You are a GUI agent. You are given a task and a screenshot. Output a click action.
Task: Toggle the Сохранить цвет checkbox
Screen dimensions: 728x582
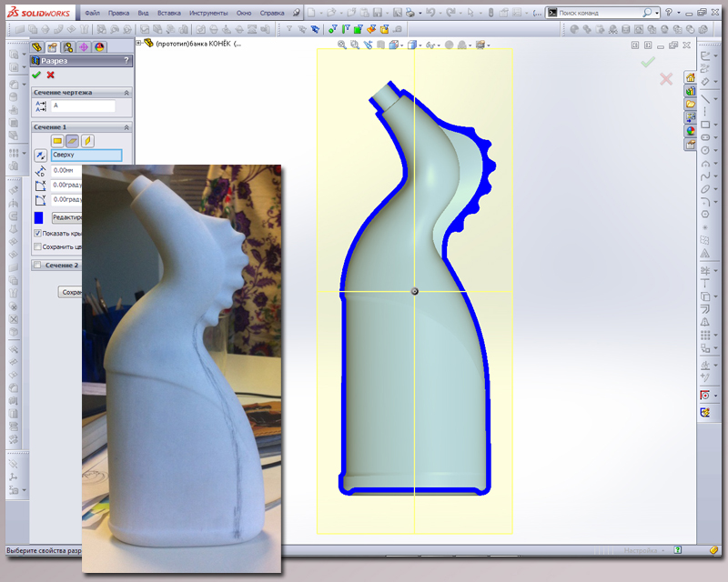37,246
